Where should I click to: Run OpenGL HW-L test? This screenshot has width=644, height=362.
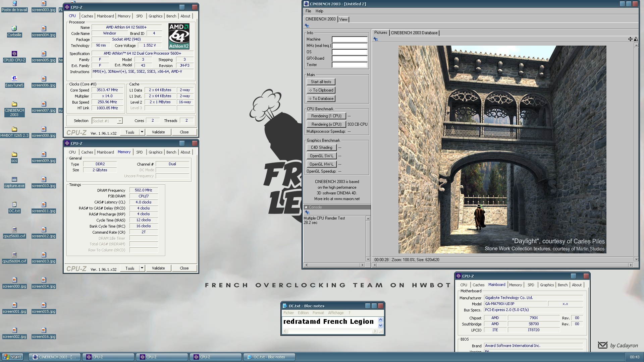(321, 164)
